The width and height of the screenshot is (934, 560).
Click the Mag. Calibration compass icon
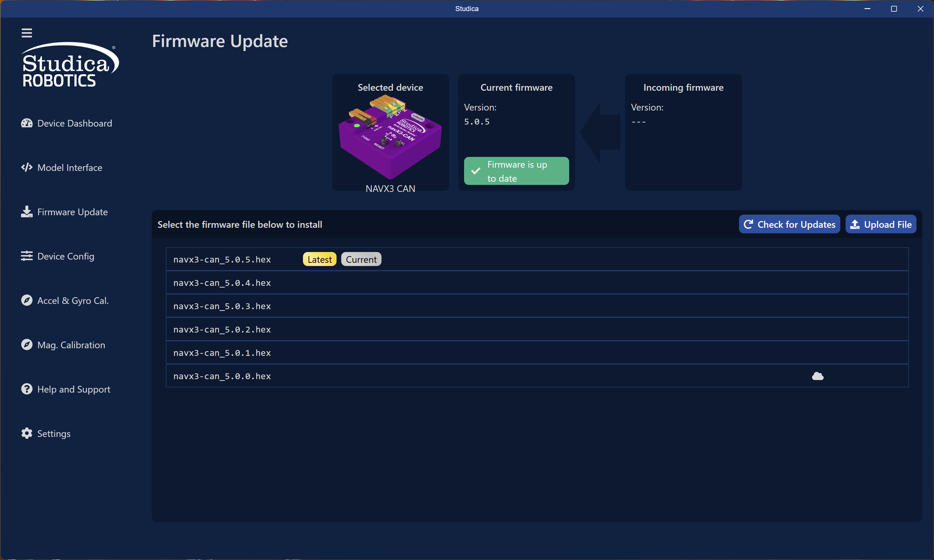pos(27,344)
